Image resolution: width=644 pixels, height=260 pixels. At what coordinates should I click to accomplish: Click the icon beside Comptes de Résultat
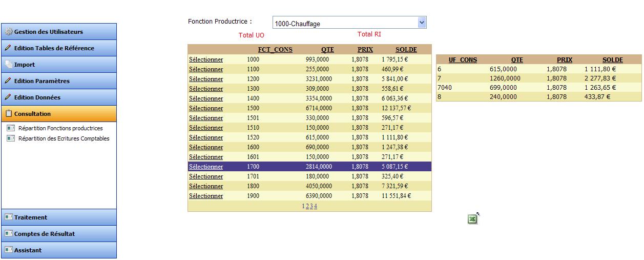[x=8, y=234]
